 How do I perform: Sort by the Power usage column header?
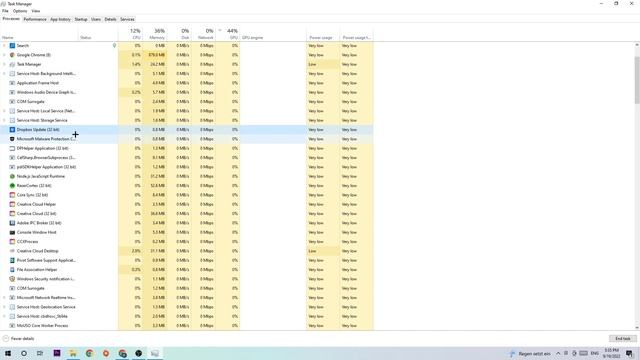coord(323,34)
